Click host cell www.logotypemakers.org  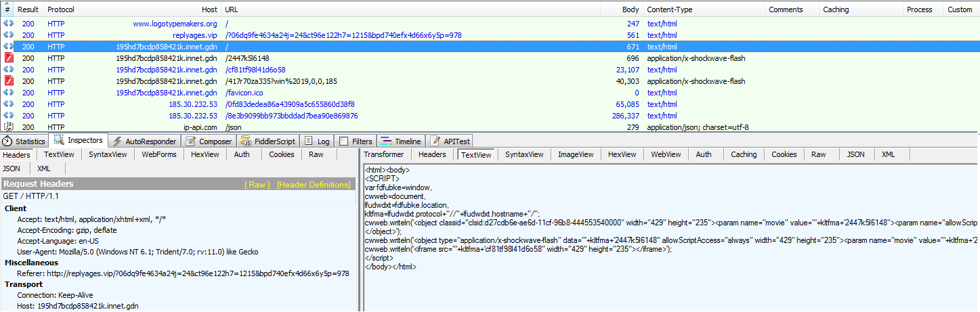pos(175,24)
